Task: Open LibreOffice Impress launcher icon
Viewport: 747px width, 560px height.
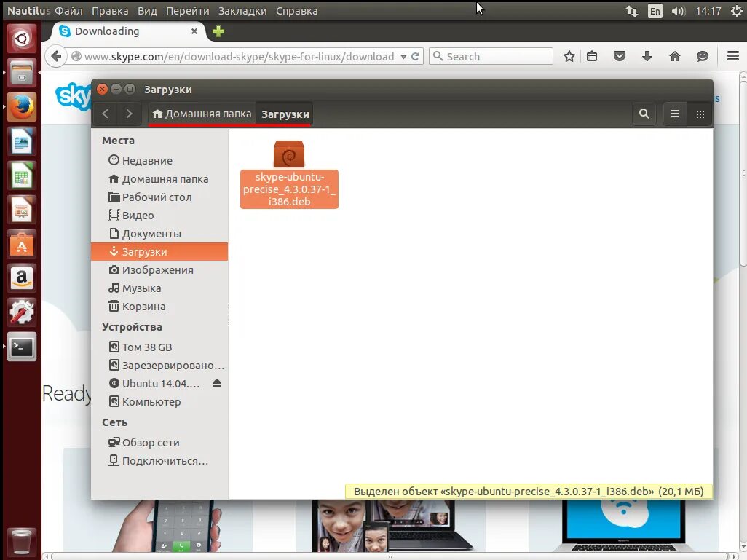Action: tap(21, 210)
